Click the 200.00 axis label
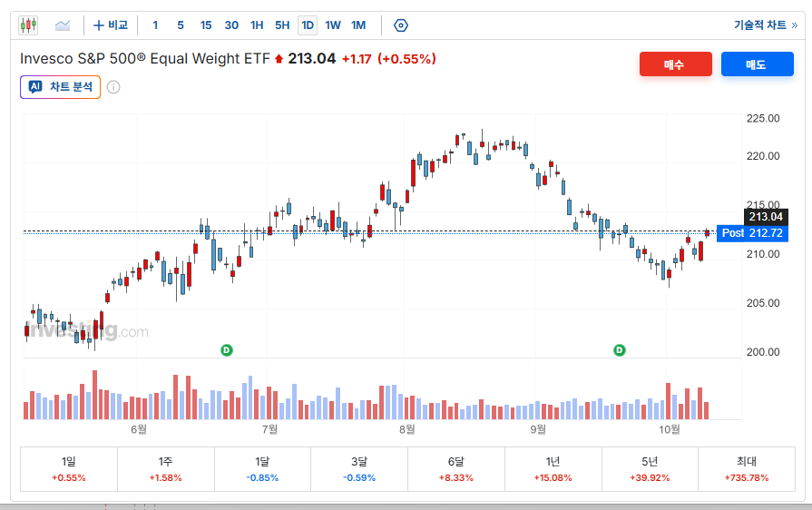Viewport: 812px width, 510px height. [x=763, y=352]
